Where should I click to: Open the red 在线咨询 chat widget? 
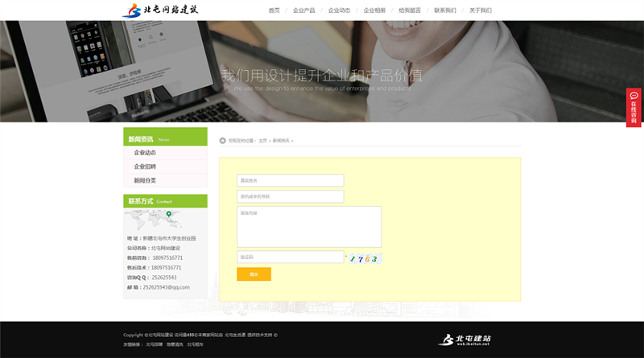634,108
